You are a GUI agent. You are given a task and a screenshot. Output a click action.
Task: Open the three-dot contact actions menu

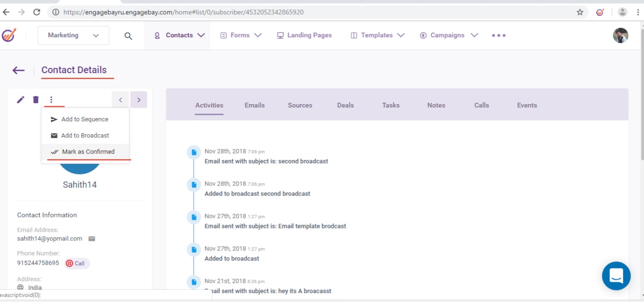pos(51,99)
